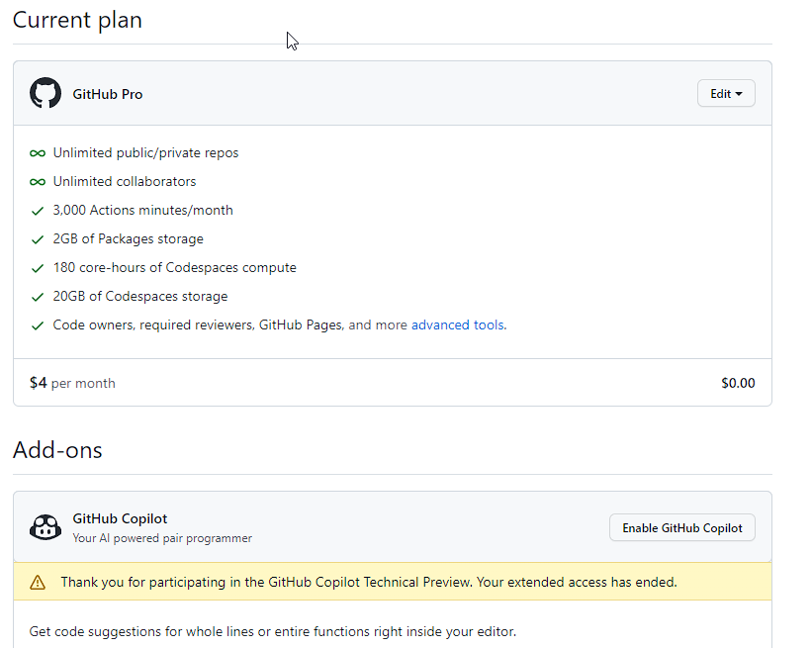Click the Enable GitHub Copilot button
Viewport: 812px width, 648px height.
pos(681,527)
